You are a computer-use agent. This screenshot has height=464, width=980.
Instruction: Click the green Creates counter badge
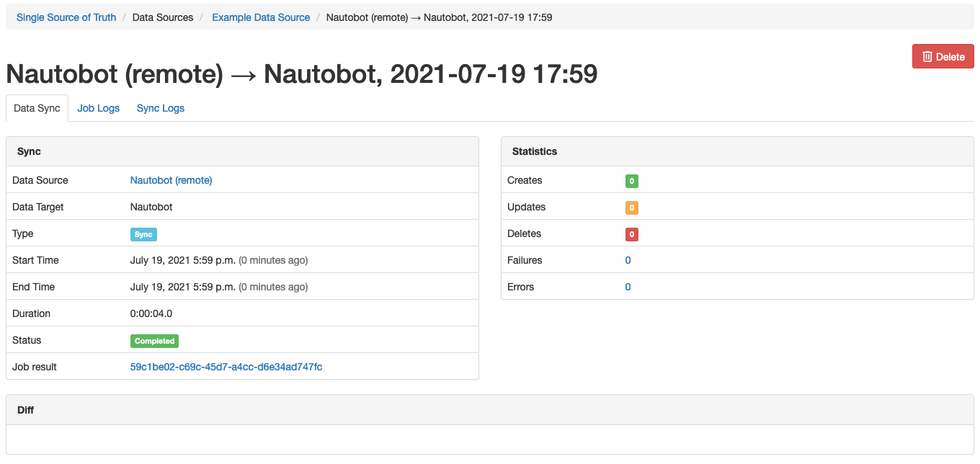(631, 181)
